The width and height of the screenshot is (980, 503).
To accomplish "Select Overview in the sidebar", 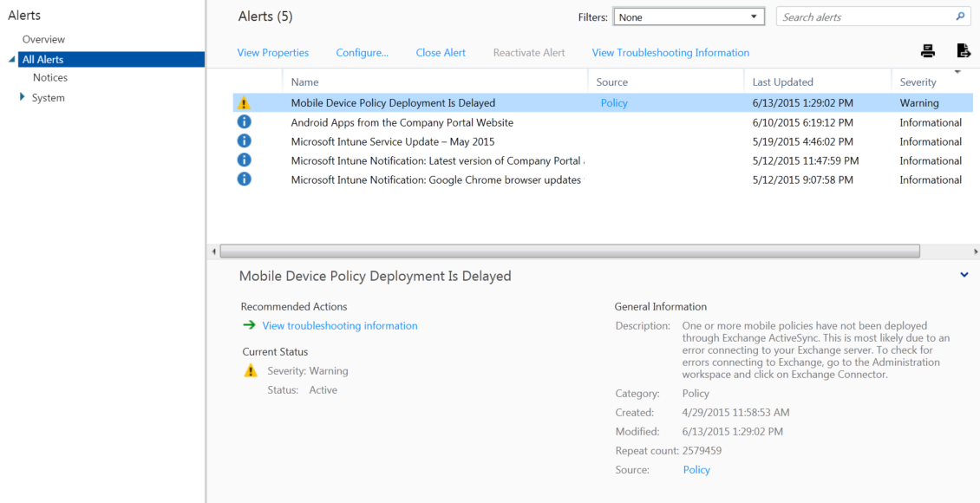I will coord(42,39).
